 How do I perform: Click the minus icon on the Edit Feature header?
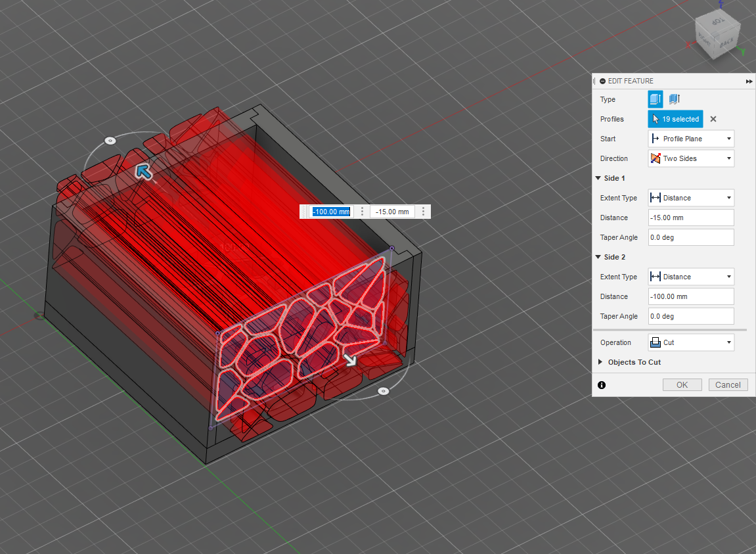602,81
